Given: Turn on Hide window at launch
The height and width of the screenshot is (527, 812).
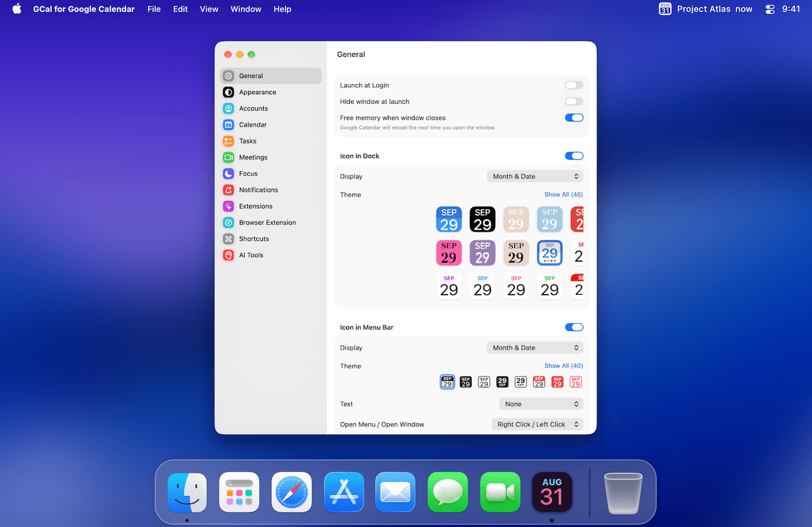Looking at the screenshot, I should tap(574, 102).
